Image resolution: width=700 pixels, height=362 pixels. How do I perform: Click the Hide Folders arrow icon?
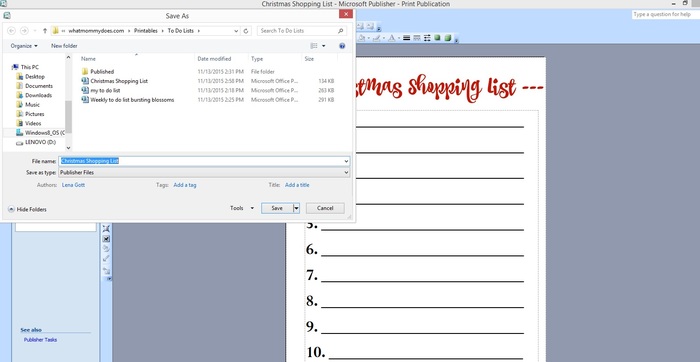11,209
